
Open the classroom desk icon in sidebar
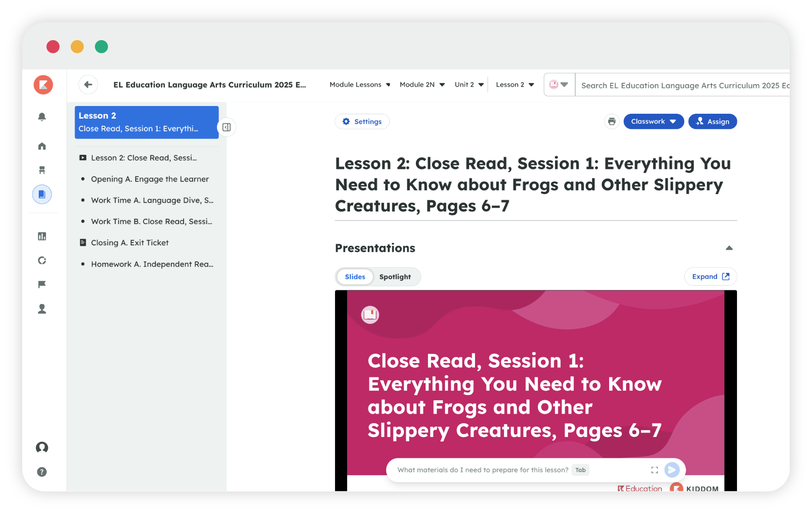tap(42, 170)
